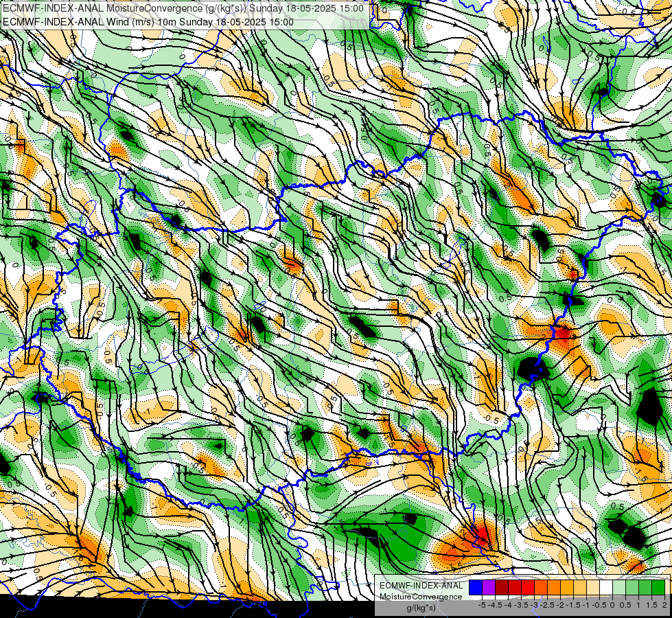Viewport: 672px width, 618px height.
Task: Click the white swatch in the legend
Action: (x=606, y=587)
